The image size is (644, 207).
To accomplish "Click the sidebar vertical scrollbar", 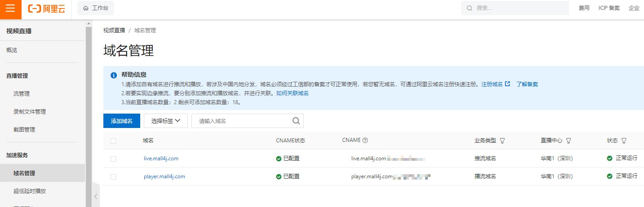I will point(89,112).
